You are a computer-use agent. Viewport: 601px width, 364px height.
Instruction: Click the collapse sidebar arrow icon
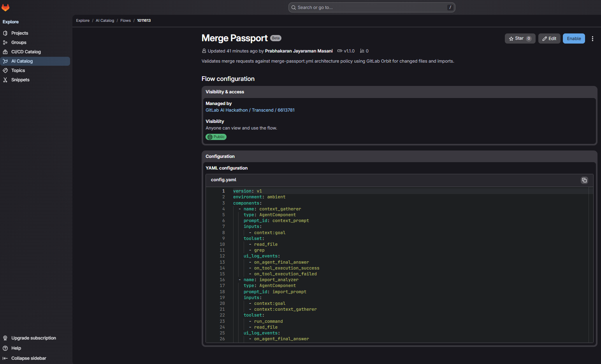coord(5,358)
